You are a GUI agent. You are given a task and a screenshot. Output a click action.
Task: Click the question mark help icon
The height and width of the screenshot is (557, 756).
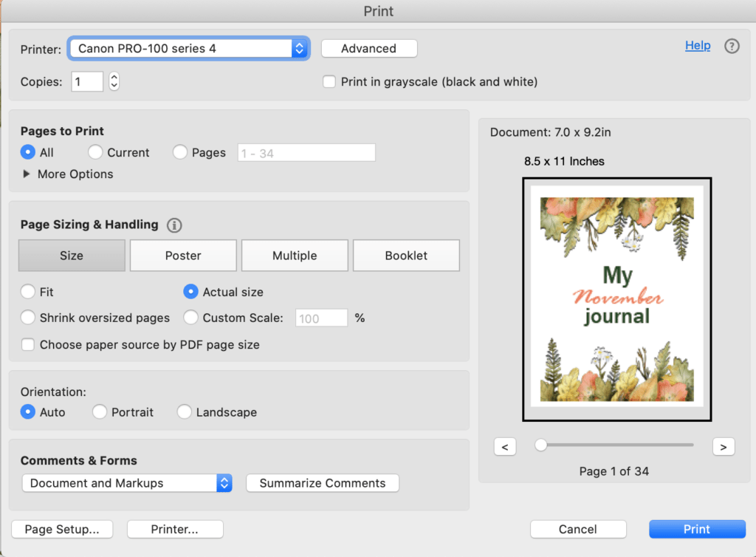coord(732,47)
